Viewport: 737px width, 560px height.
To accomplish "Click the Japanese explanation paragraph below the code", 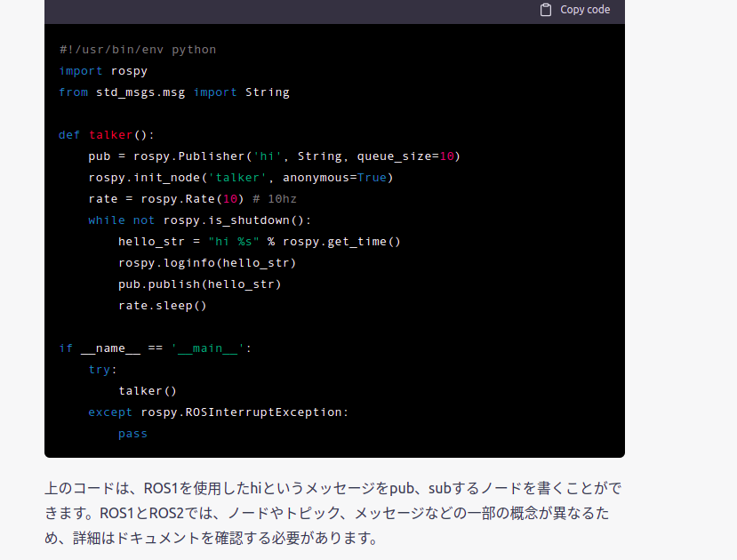I will click(x=334, y=513).
